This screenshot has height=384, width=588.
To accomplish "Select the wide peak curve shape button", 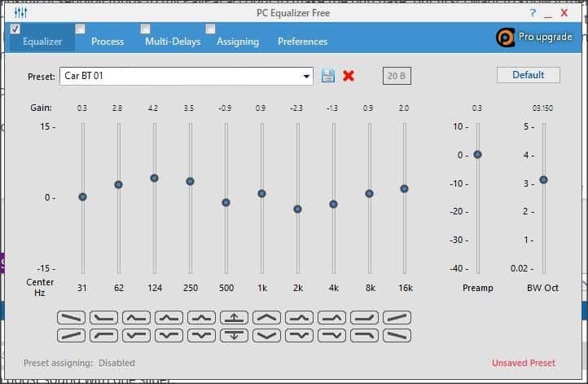I will (x=266, y=318).
